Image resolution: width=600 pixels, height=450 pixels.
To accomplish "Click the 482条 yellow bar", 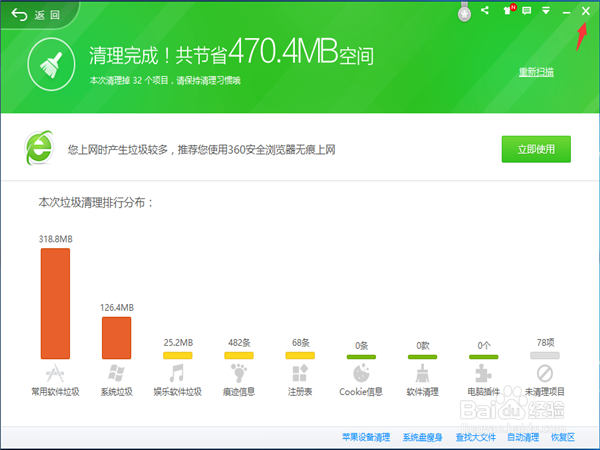I will (x=239, y=355).
